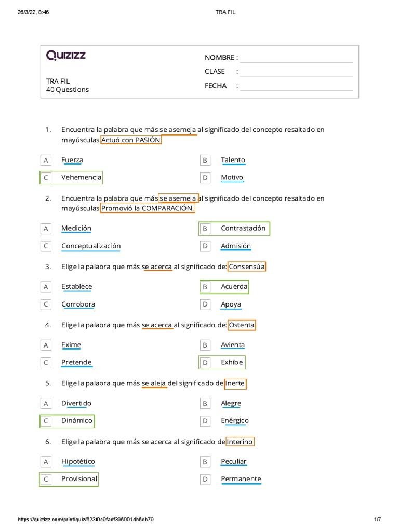Click the highlighted word Consensúa
The height and width of the screenshot is (532, 399).
pyautogui.click(x=247, y=267)
